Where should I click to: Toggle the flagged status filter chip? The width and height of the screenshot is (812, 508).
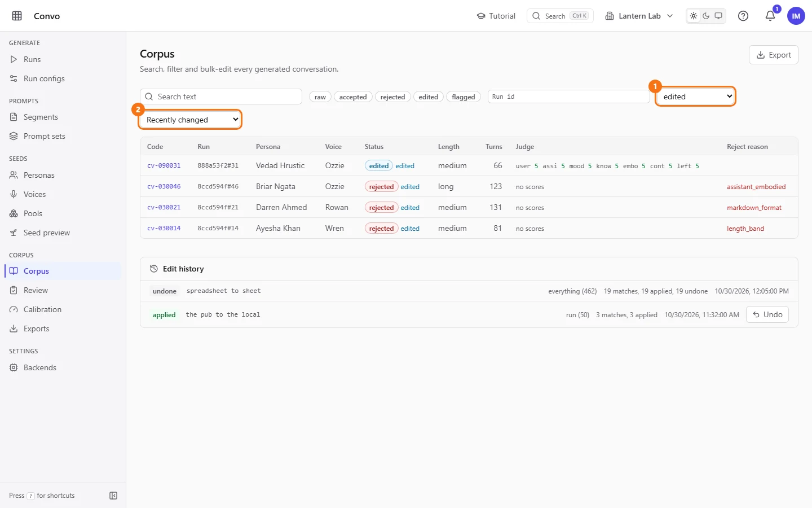(464, 97)
